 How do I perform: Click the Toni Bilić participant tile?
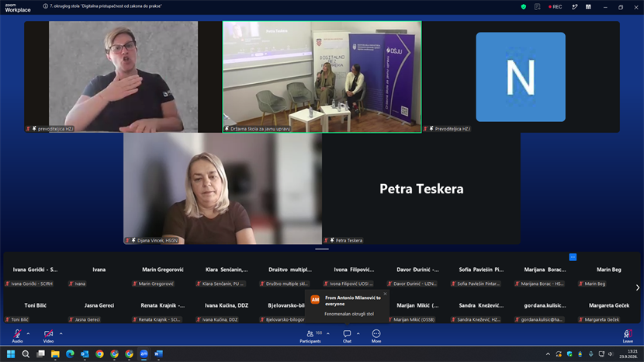(36, 307)
